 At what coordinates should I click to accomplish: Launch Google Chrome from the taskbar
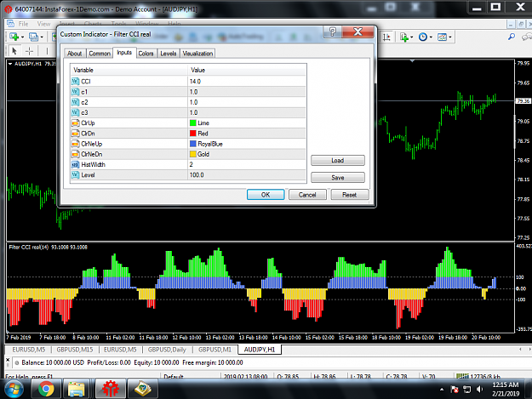coord(46,389)
